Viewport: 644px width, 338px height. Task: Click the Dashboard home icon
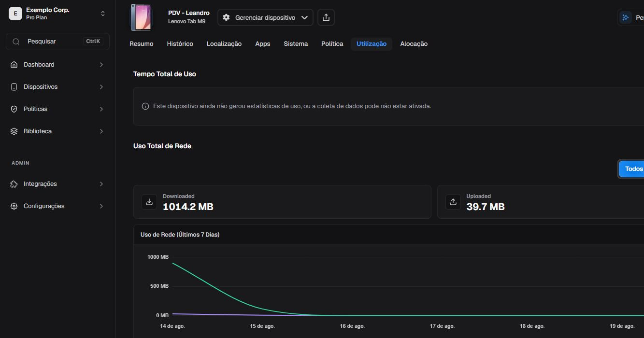coord(14,65)
